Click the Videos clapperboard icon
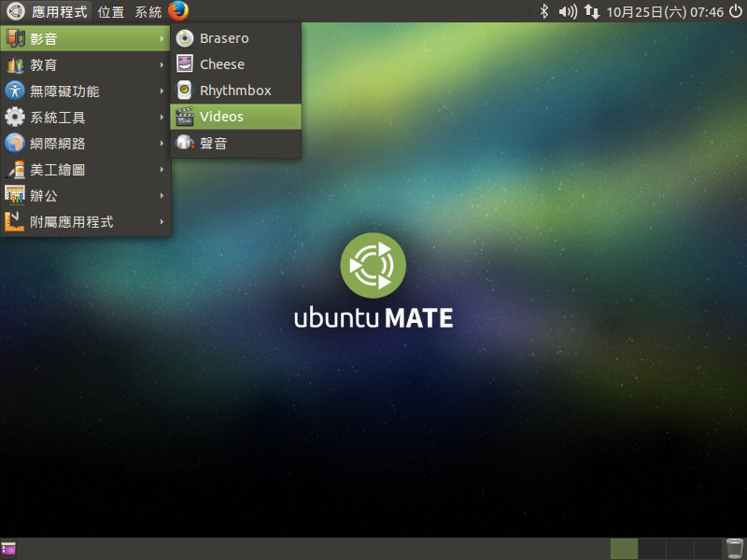The image size is (747, 560). tap(184, 117)
